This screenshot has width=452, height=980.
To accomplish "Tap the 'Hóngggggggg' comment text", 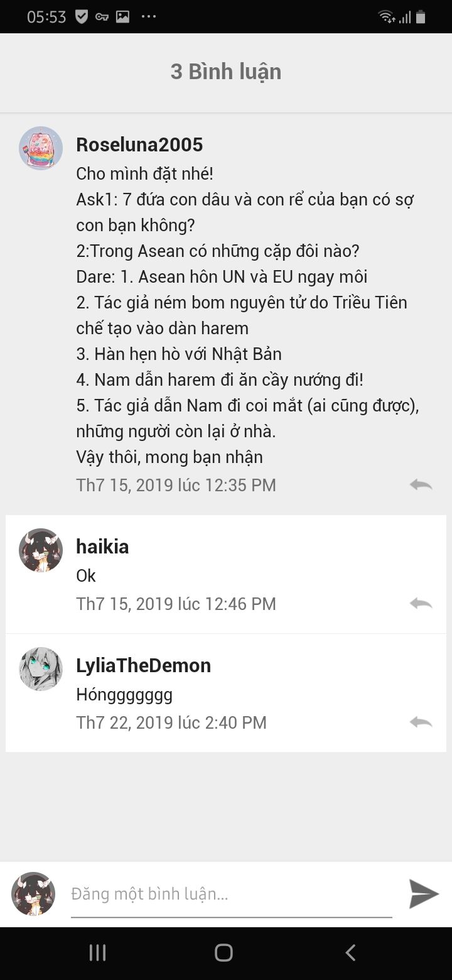I will [124, 695].
